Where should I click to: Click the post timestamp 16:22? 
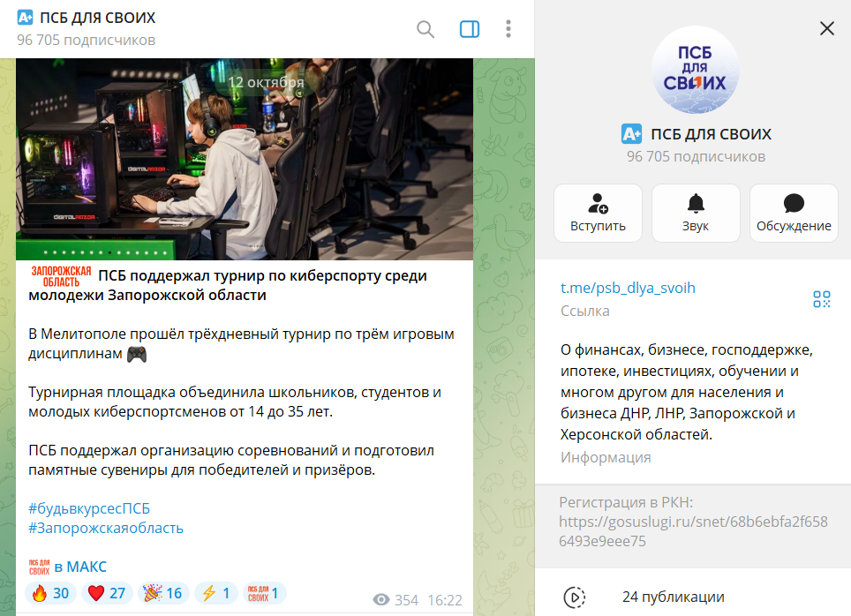coord(445,600)
